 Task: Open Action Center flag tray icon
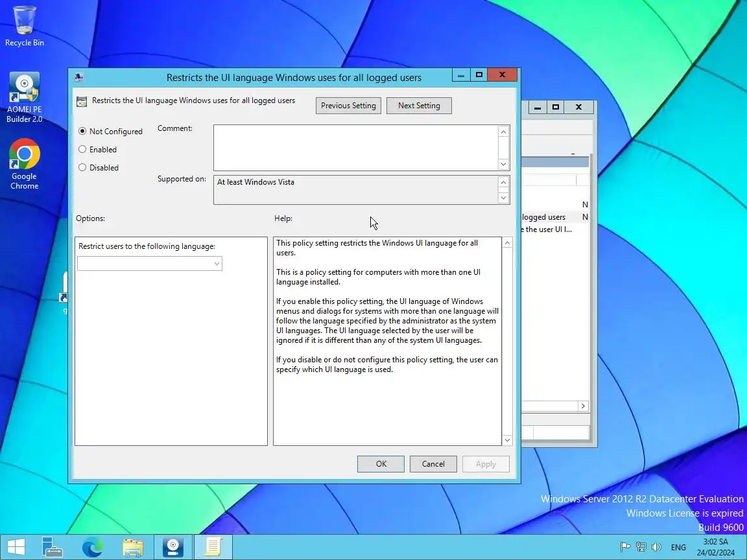point(626,547)
